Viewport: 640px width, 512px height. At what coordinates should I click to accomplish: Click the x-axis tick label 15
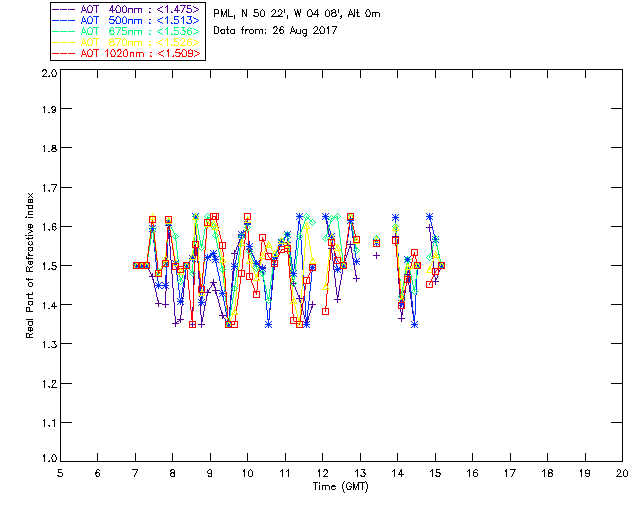point(435,473)
